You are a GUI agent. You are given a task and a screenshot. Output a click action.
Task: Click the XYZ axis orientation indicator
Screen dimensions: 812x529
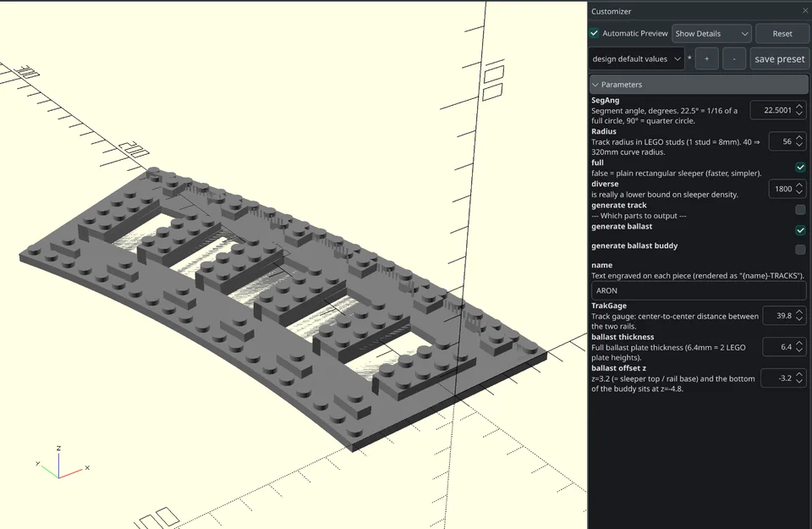(x=62, y=463)
